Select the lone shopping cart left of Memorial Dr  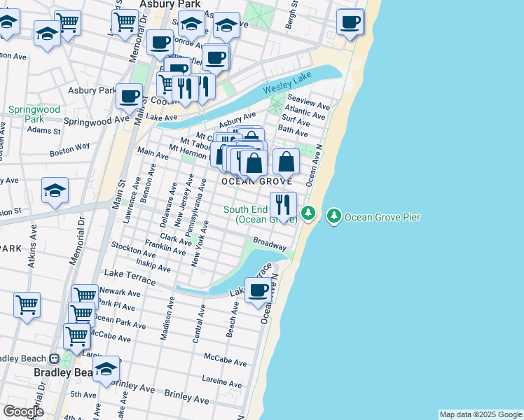[27, 306]
